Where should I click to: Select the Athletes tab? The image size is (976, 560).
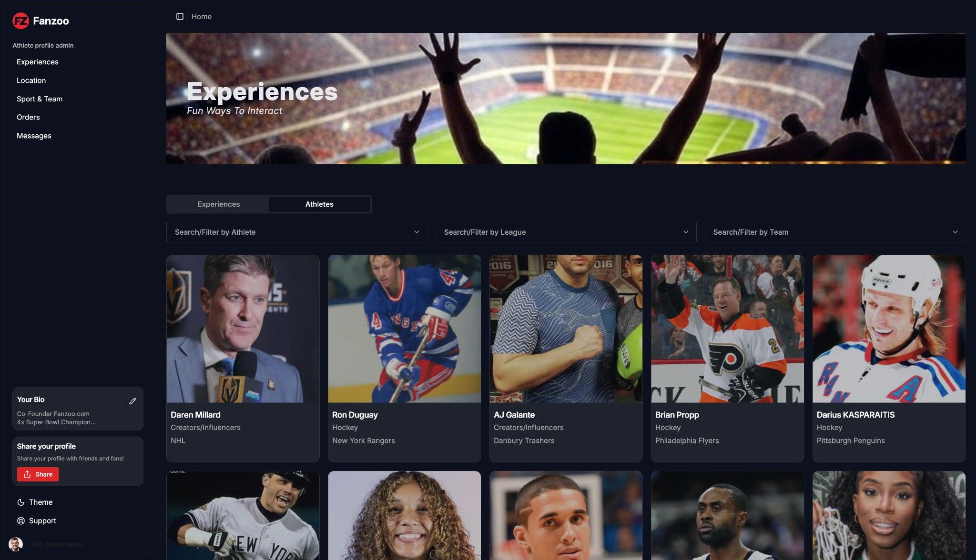[319, 204]
